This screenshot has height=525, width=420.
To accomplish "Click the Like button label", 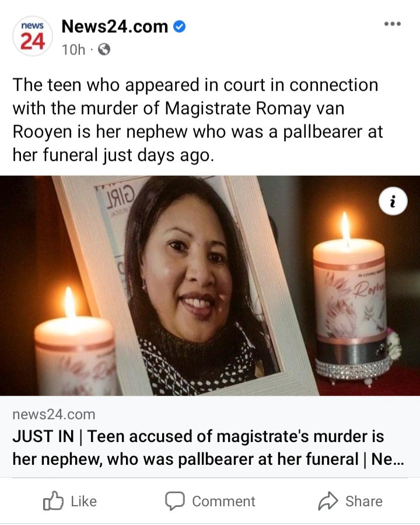I will 83,501.
